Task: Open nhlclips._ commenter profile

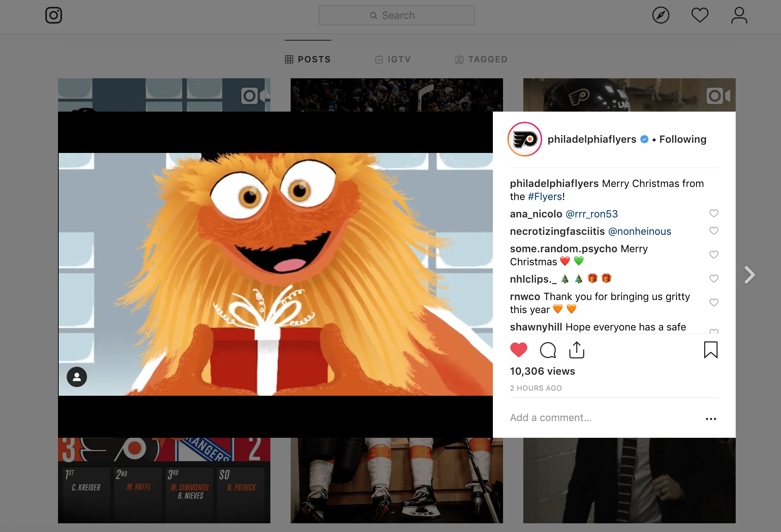Action: point(533,279)
